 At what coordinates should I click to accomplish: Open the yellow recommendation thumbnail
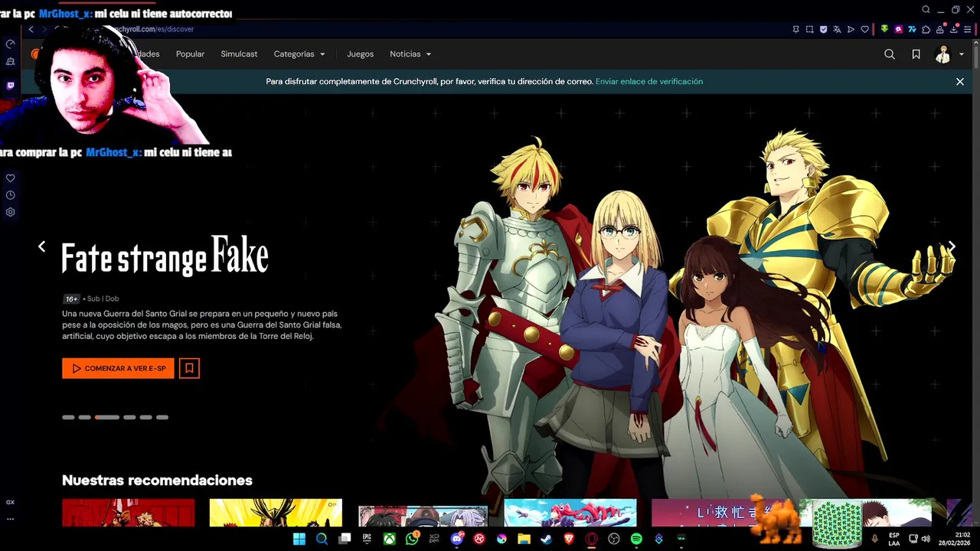(x=276, y=513)
